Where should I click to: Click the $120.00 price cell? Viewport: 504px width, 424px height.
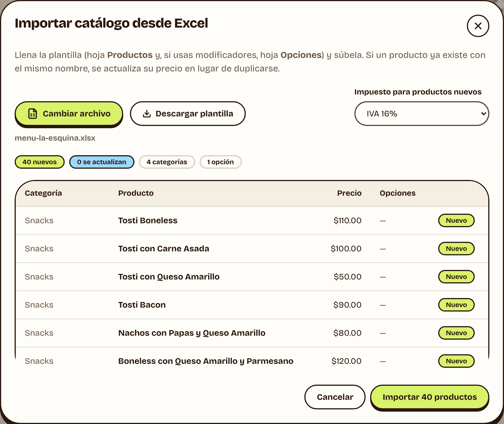click(346, 361)
